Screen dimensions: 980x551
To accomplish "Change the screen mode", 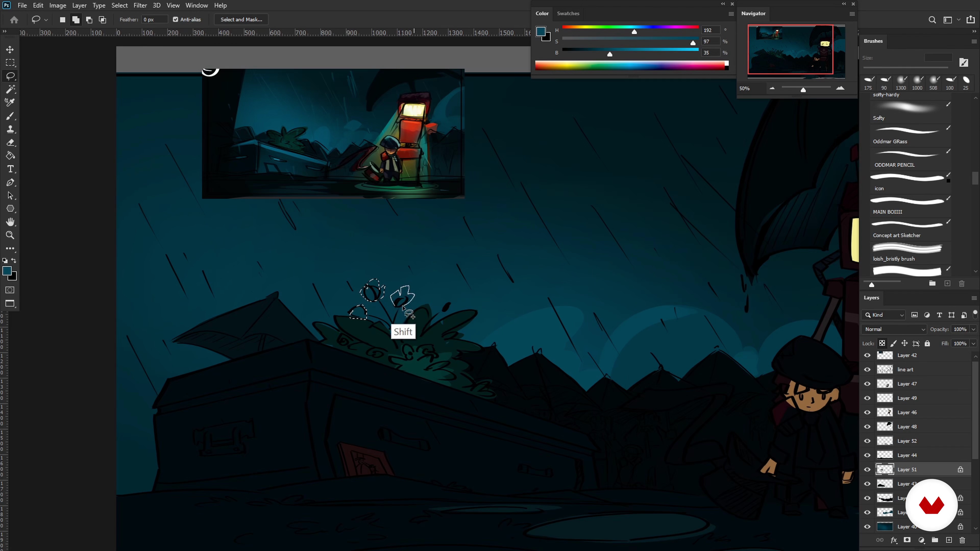I will point(10,304).
